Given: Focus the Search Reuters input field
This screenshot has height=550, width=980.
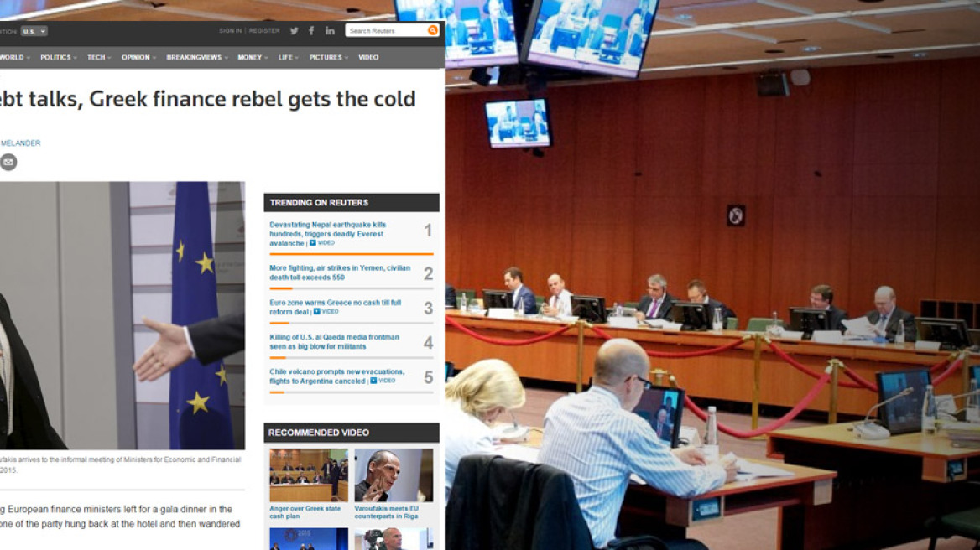Looking at the screenshot, I should coord(387,31).
